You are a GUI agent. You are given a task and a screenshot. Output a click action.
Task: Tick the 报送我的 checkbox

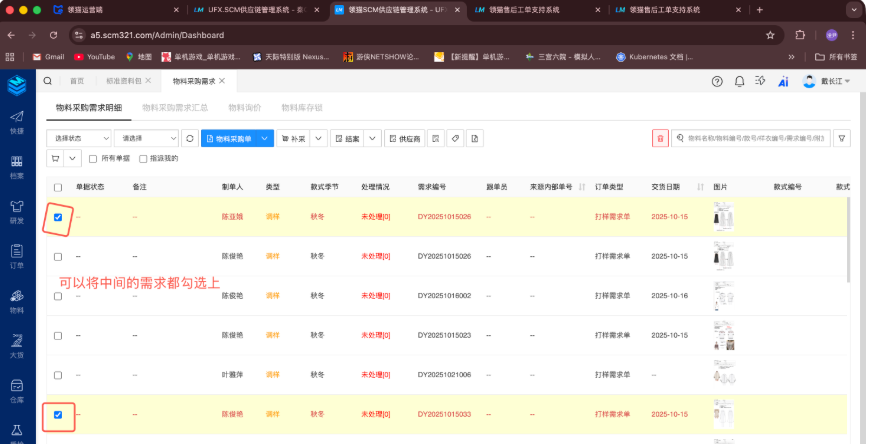[x=142, y=158]
